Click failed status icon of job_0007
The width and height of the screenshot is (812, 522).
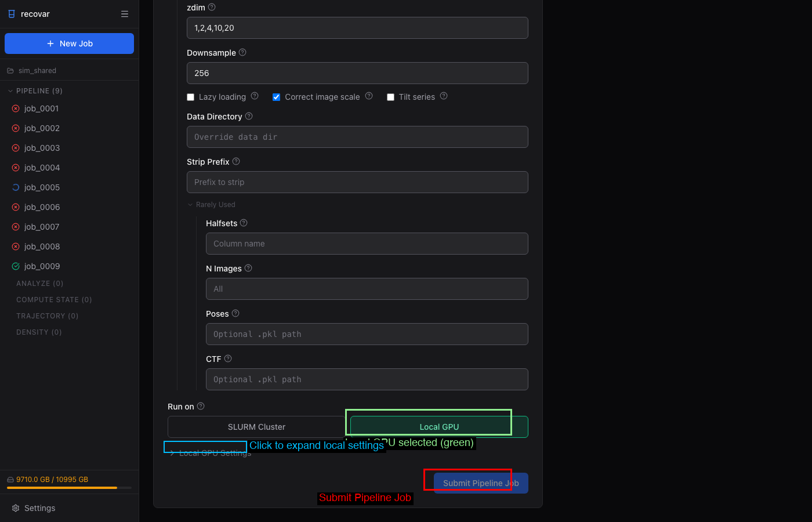pos(16,227)
